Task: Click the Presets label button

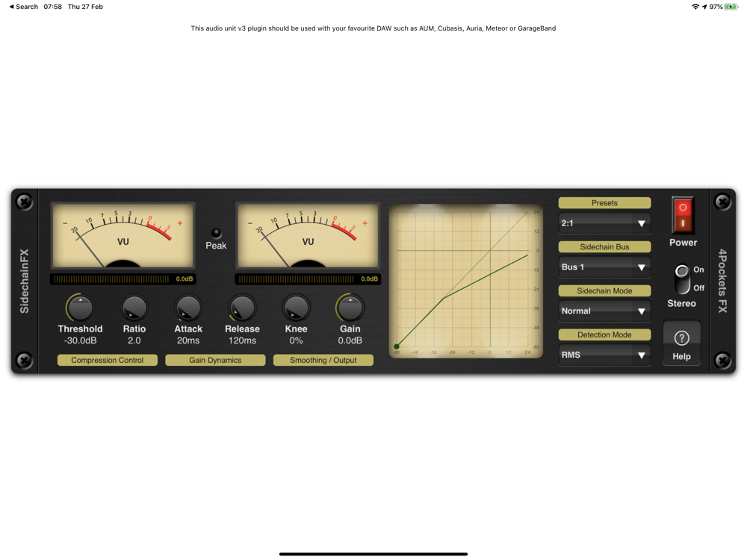Action: pos(604,203)
